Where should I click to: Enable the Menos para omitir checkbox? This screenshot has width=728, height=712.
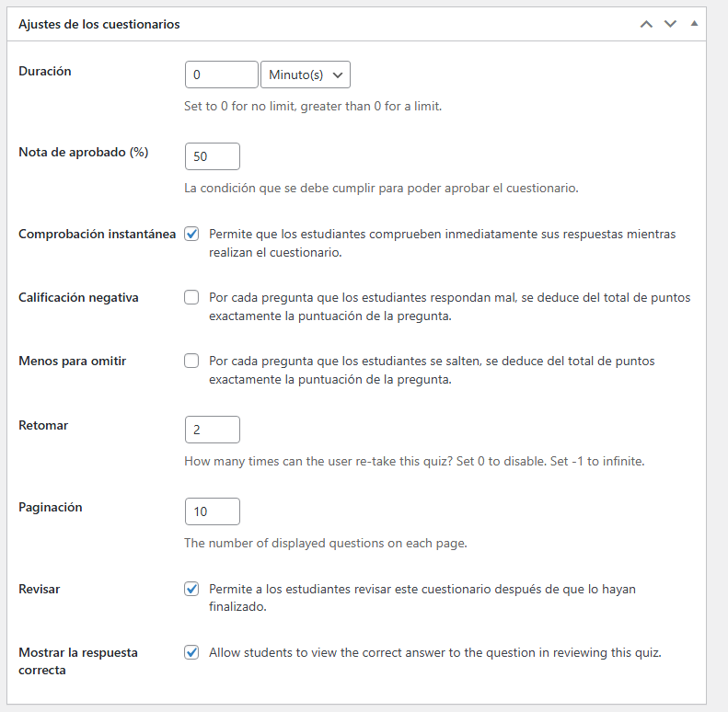[191, 361]
